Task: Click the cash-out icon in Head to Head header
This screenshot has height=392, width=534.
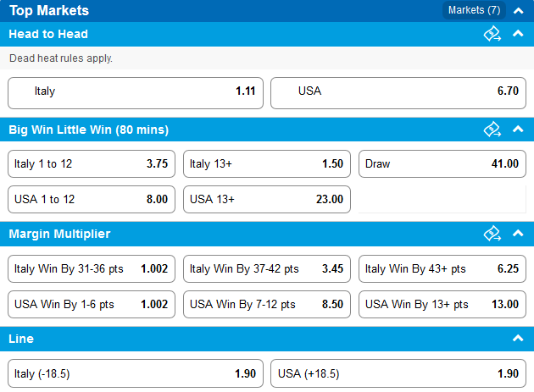Action: tap(492, 34)
